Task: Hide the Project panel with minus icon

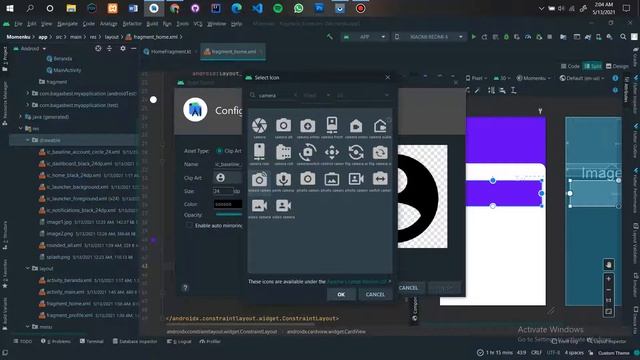Action: (133, 48)
